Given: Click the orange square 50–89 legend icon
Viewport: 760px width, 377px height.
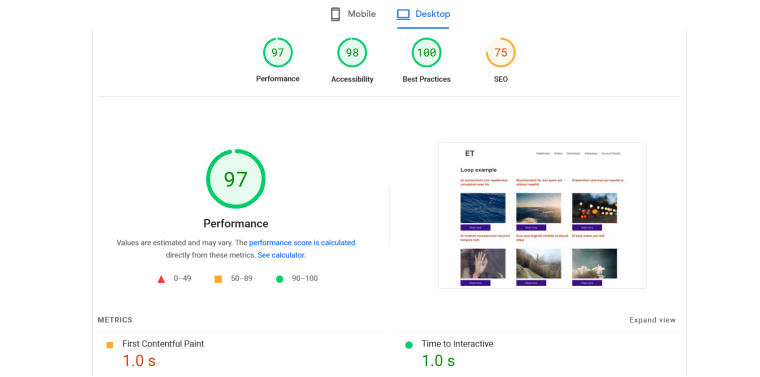Looking at the screenshot, I should click(218, 279).
